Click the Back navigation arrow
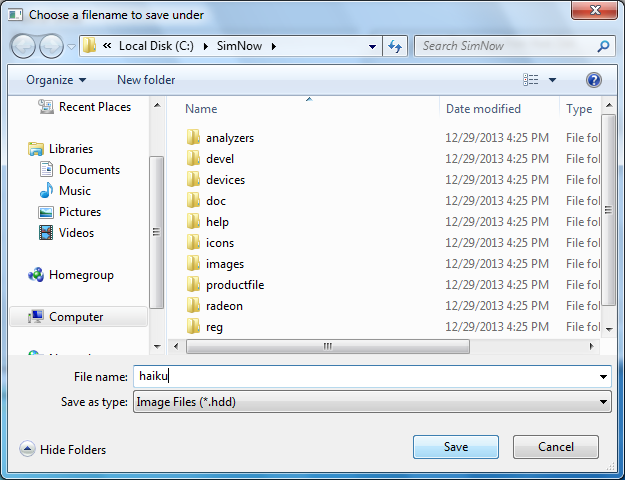The image size is (625, 480). [23, 46]
